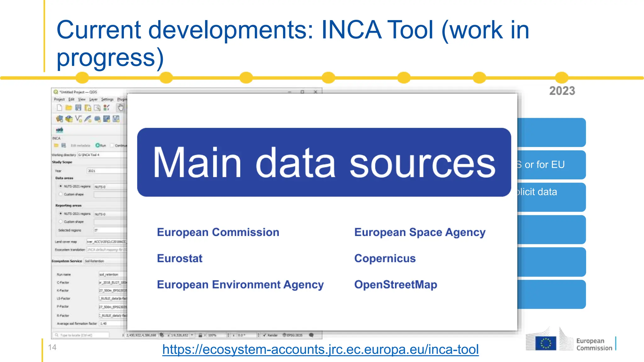The image size is (644, 362).
Task: Open the NUTS-0 dropdown under Data areas
Action: pos(110,187)
